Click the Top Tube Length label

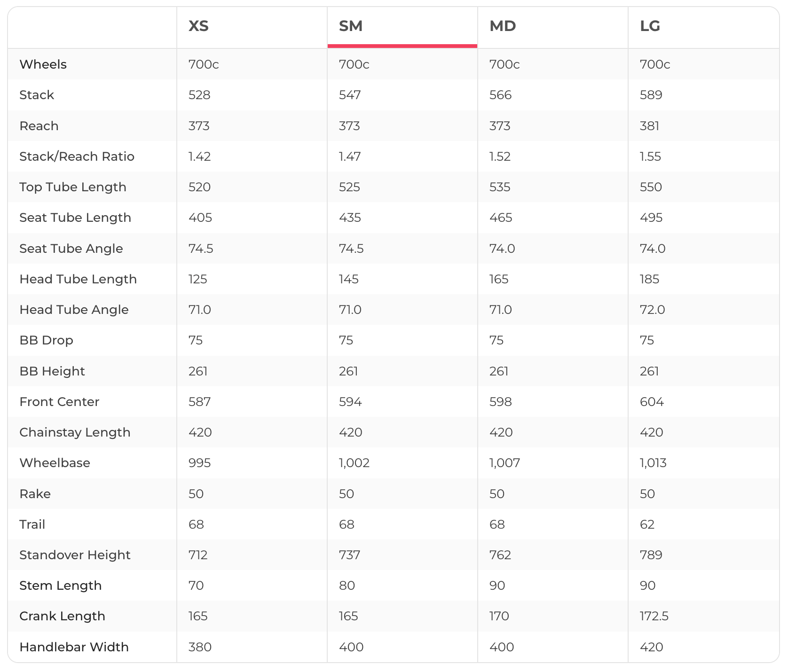73,187
